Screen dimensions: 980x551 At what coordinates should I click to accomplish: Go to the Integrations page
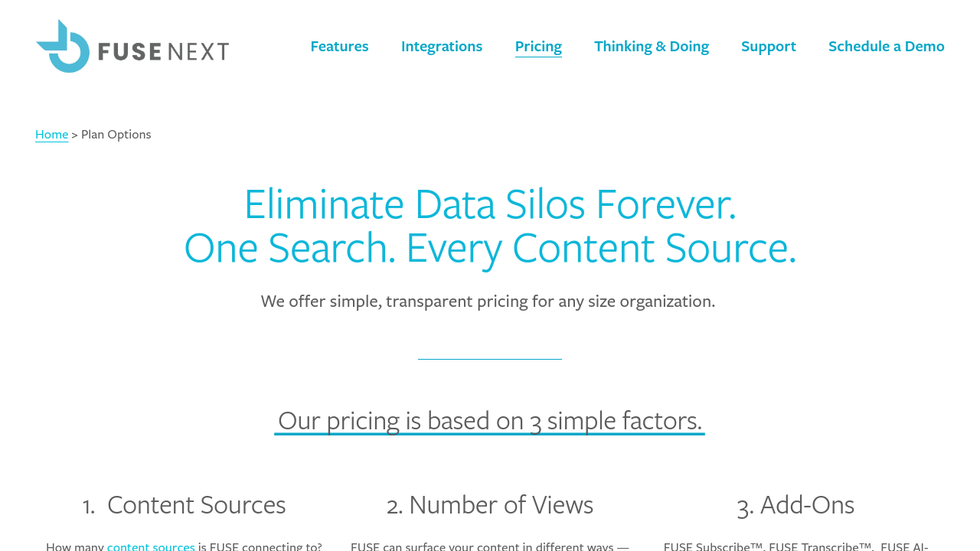point(442,47)
